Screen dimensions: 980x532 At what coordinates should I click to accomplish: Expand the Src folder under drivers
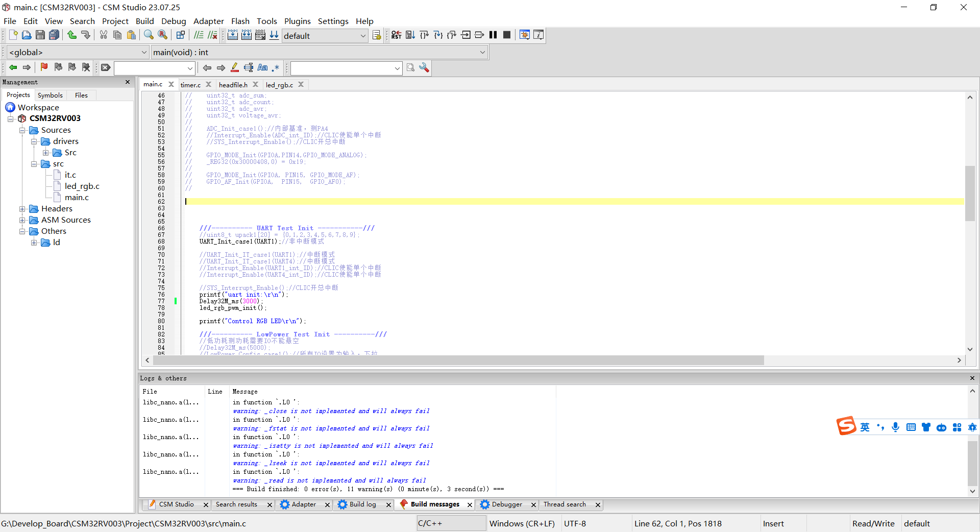(x=46, y=153)
